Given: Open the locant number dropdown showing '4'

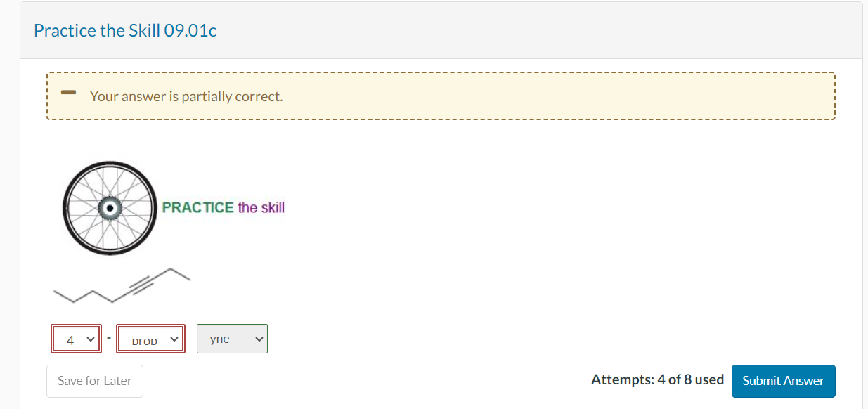Looking at the screenshot, I should (76, 339).
